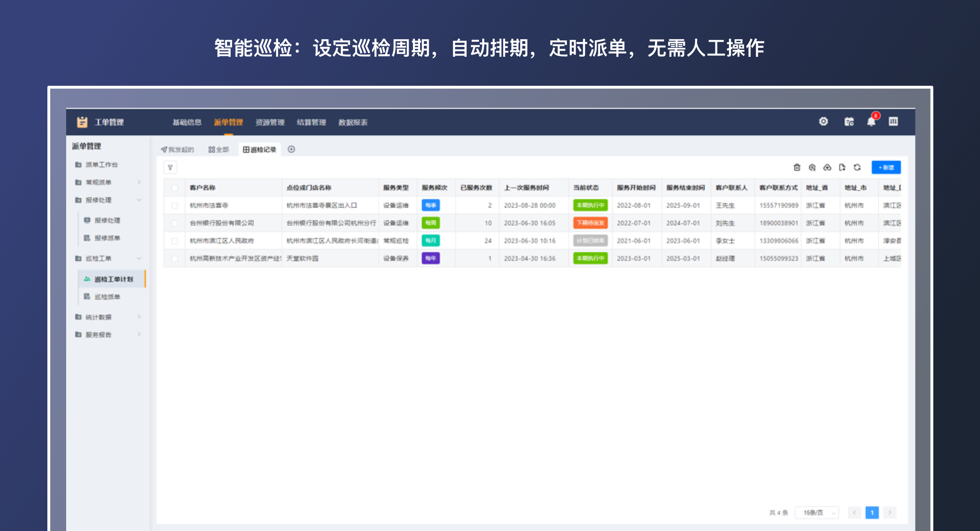Toggle the select-all header checkbox
The height and width of the screenshot is (531, 980).
(x=175, y=188)
